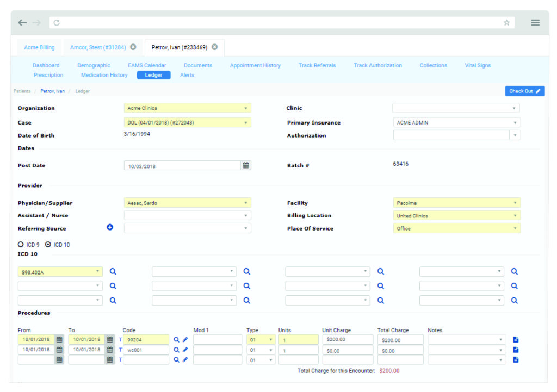
Task: Add a referring source with plus icon
Action: point(110,227)
